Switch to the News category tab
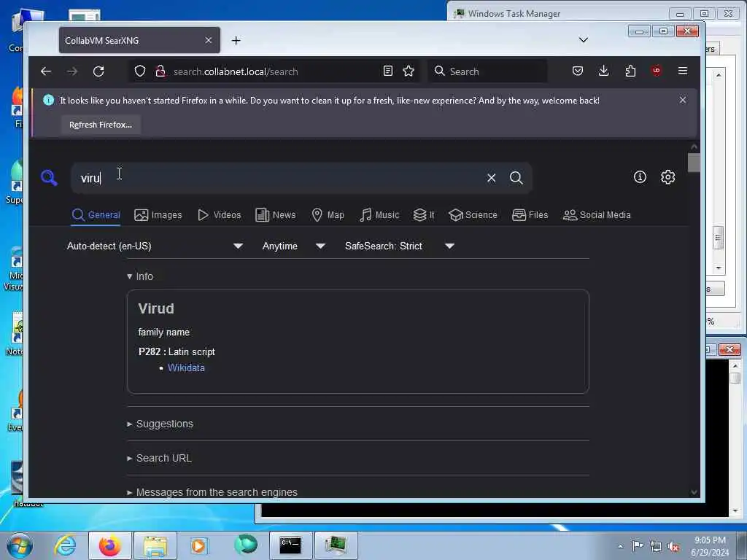 coord(275,215)
